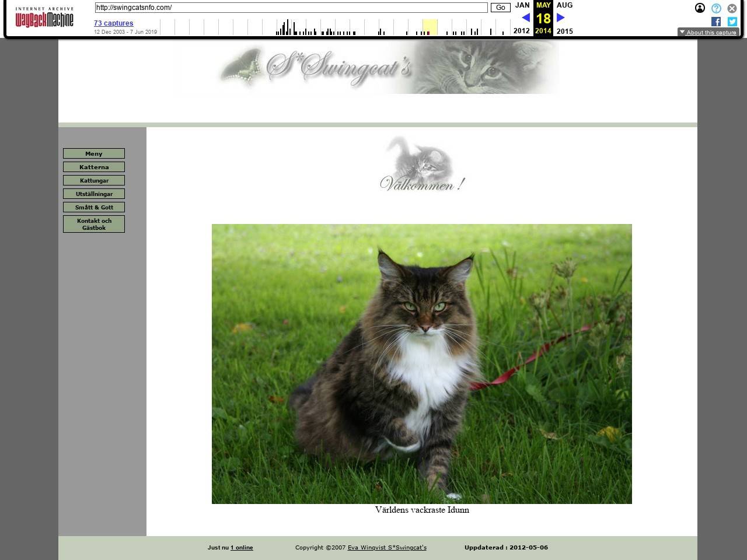Share capture on Twitter
The image size is (747, 560).
pyautogui.click(x=732, y=22)
